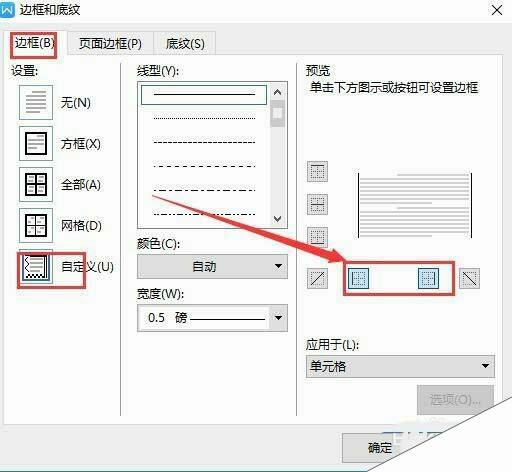512x472 pixels.
Task: Close the 边框和底纹 dialog
Action: (497, 10)
